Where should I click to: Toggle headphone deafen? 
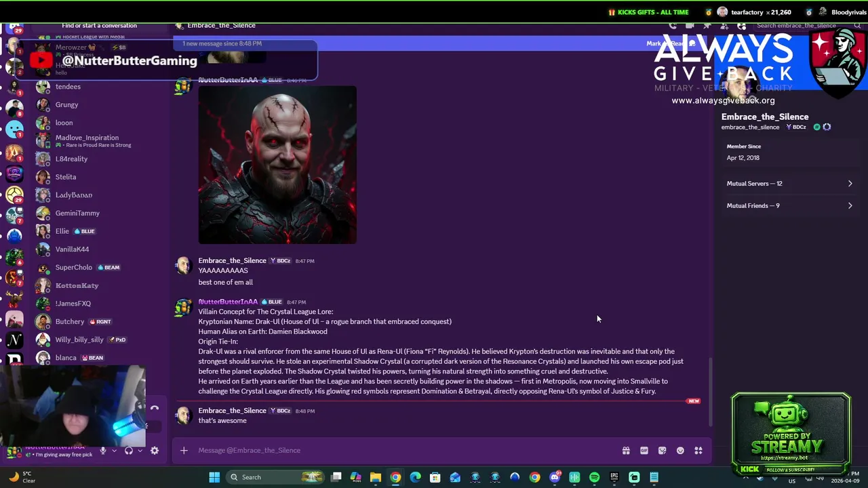pyautogui.click(x=129, y=451)
